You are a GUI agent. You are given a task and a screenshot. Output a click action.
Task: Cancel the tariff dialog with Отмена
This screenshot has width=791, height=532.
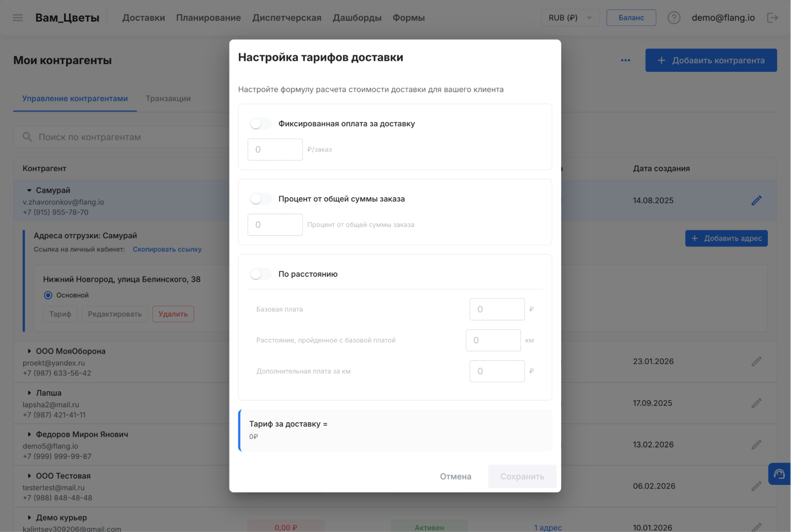tap(456, 476)
